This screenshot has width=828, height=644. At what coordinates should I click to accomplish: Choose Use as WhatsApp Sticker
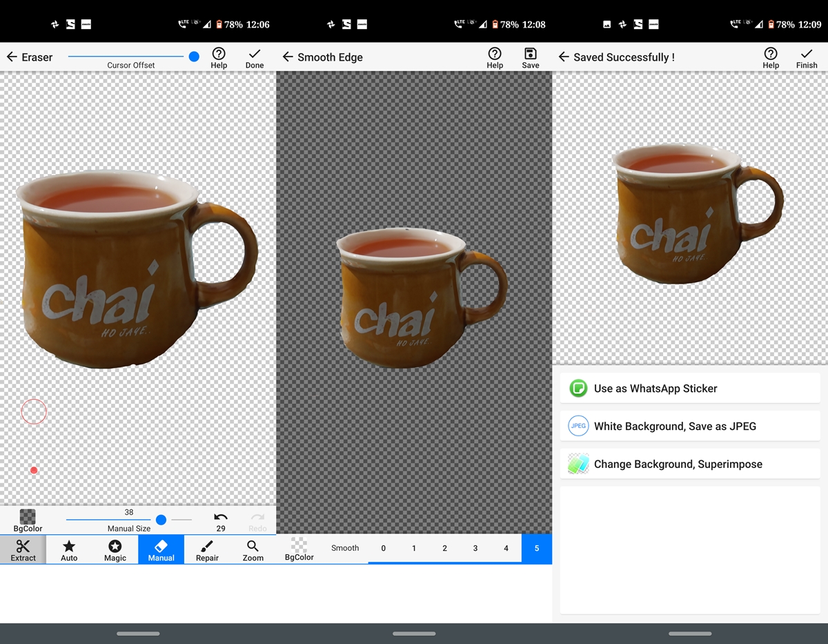[690, 388]
